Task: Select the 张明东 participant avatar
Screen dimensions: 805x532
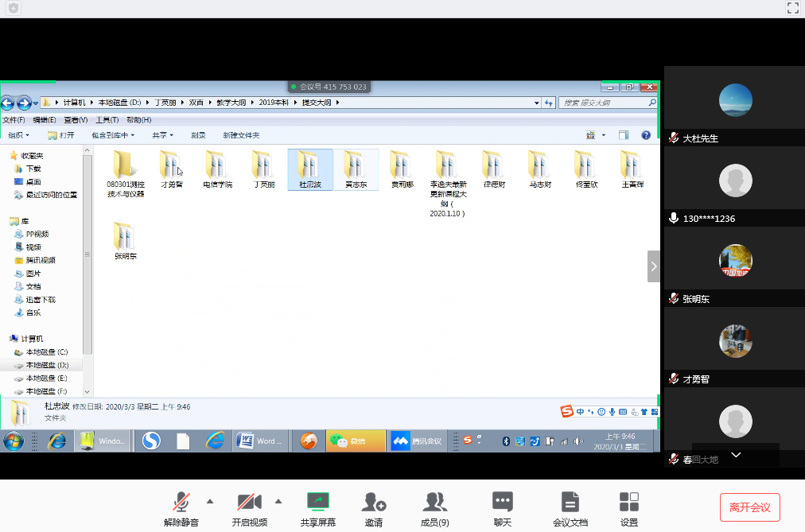Action: point(735,261)
